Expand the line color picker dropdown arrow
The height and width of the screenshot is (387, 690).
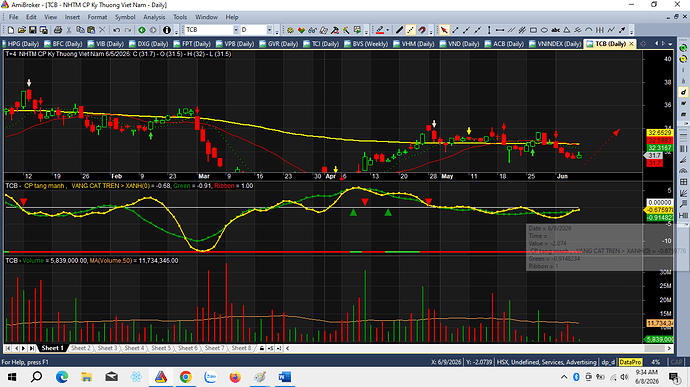388,30
